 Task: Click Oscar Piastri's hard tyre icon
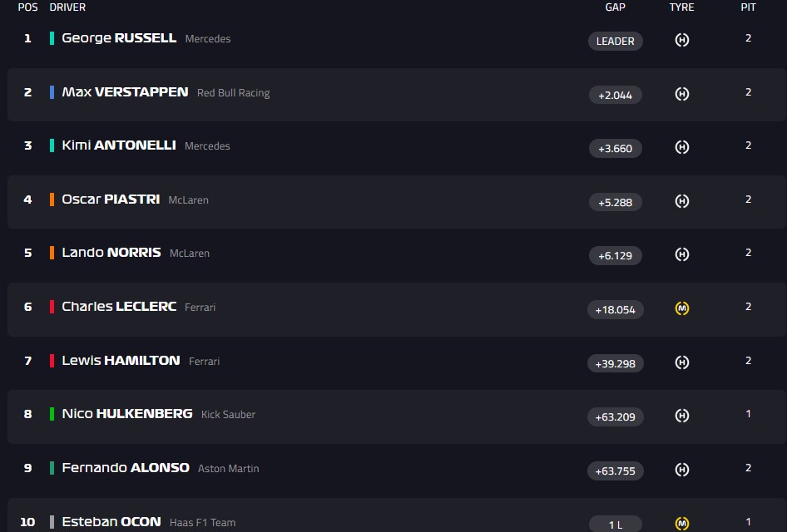coord(681,201)
